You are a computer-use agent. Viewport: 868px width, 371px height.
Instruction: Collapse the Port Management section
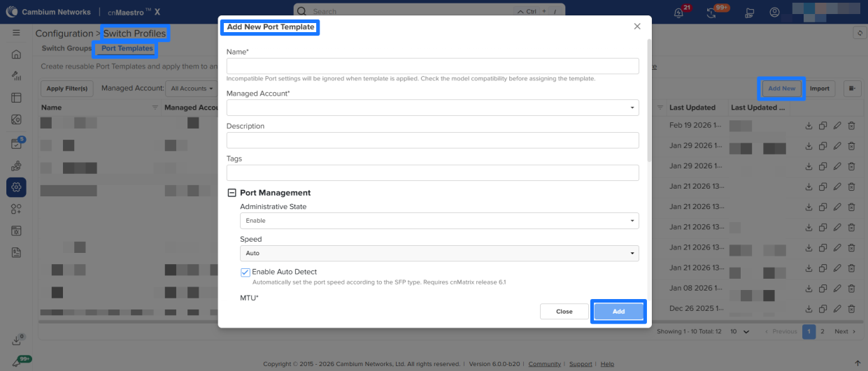click(x=232, y=193)
